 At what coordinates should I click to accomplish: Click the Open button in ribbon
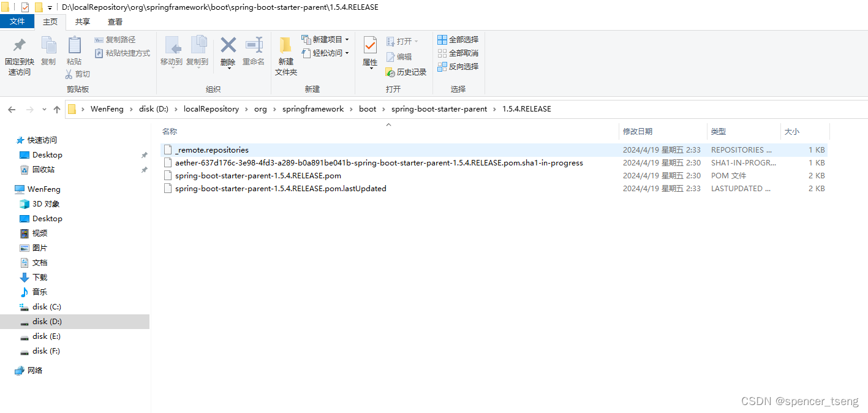point(402,41)
